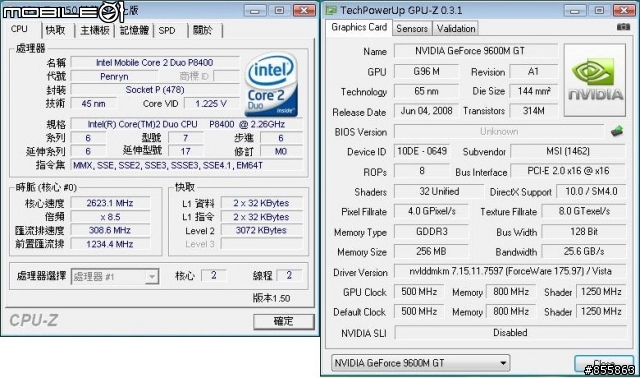
Task: Click the BIOS Version field showing Unknown
Action: coord(499,131)
